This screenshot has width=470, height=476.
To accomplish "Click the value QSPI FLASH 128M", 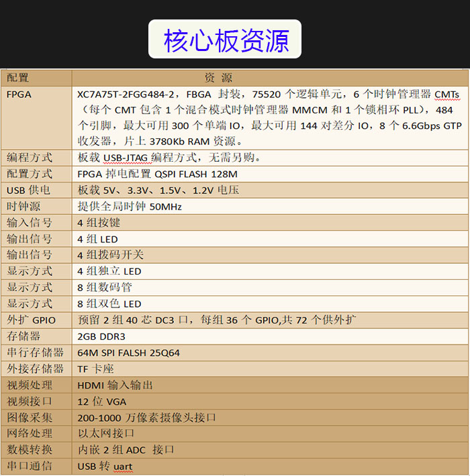I will pyautogui.click(x=196, y=175).
